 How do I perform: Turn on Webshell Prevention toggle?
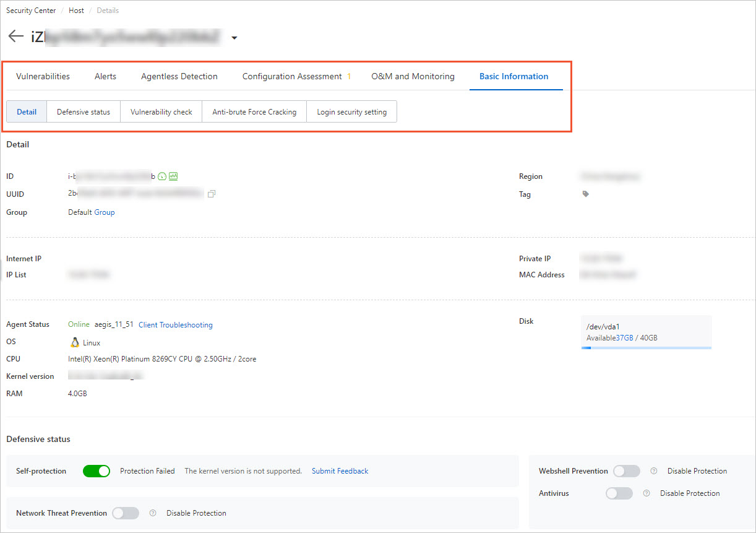click(626, 471)
